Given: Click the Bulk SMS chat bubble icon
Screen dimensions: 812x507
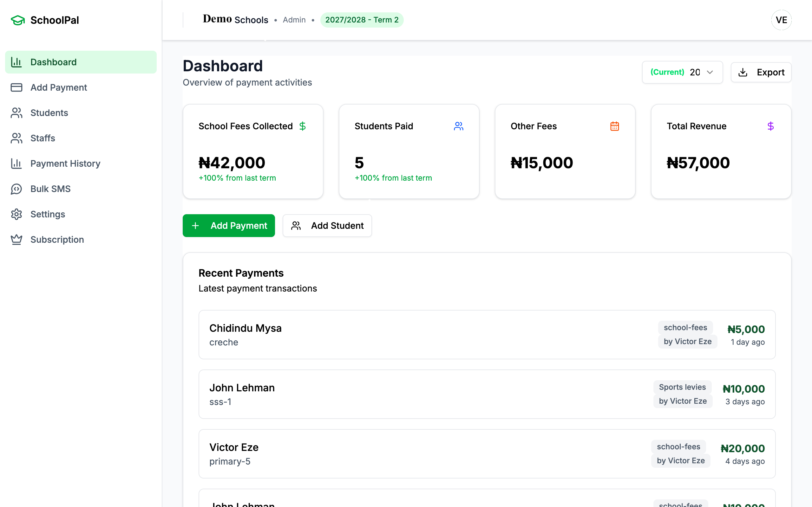Looking at the screenshot, I should point(16,189).
